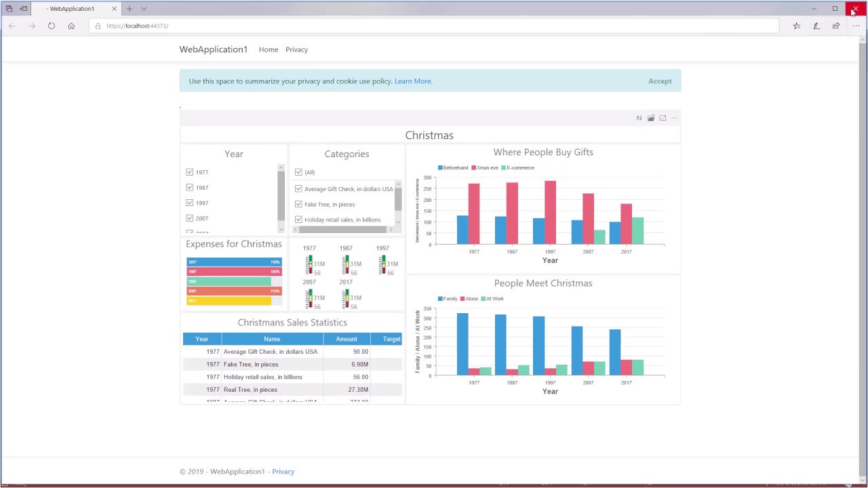Uncheck the (All) categories checkbox

(x=298, y=172)
